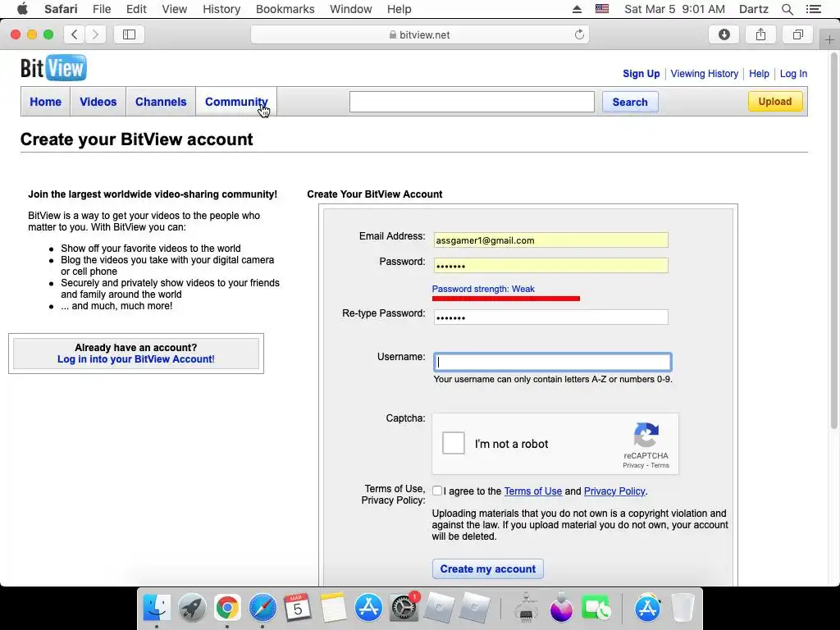Open Spotlight search in menu bar
Viewport: 840px width, 630px height.
pyautogui.click(x=787, y=9)
